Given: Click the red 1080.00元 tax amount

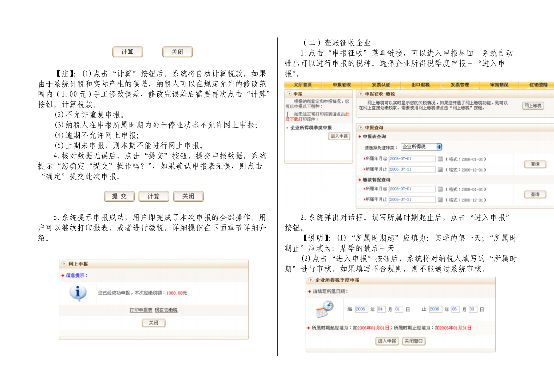Looking at the screenshot, I should coord(177,293).
